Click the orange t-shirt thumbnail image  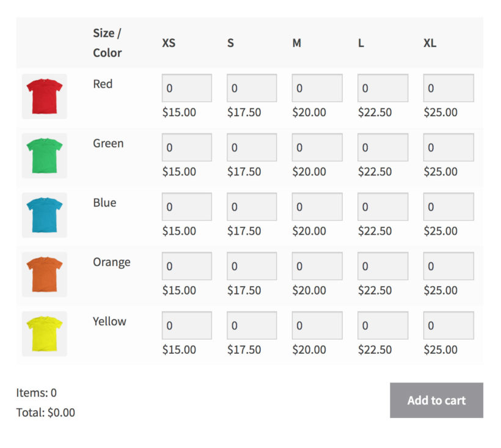click(43, 274)
